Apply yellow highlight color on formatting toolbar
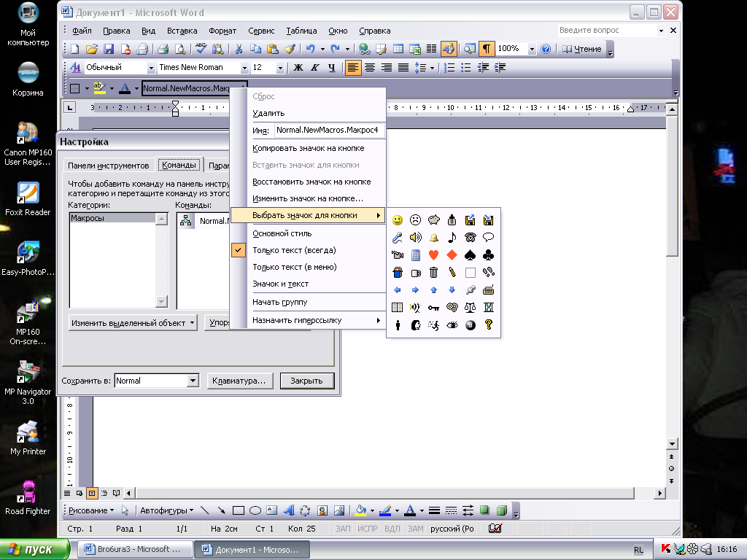This screenshot has width=747, height=560. pos(99,88)
